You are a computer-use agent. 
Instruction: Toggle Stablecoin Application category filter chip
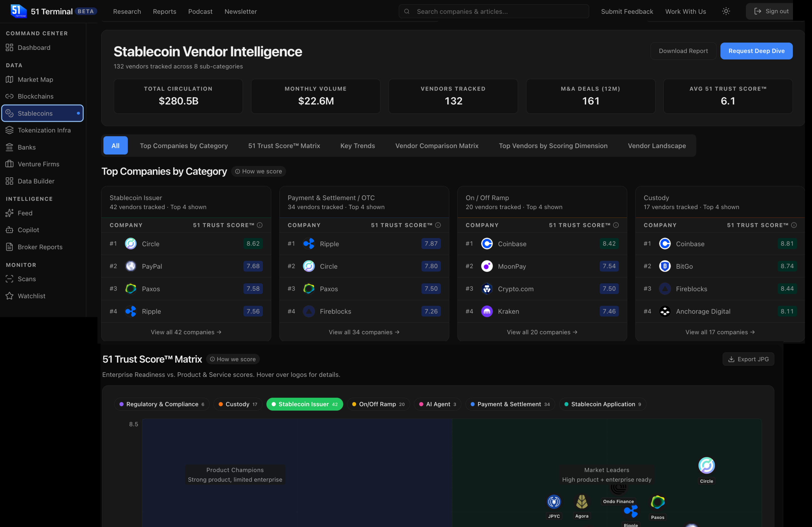click(602, 404)
